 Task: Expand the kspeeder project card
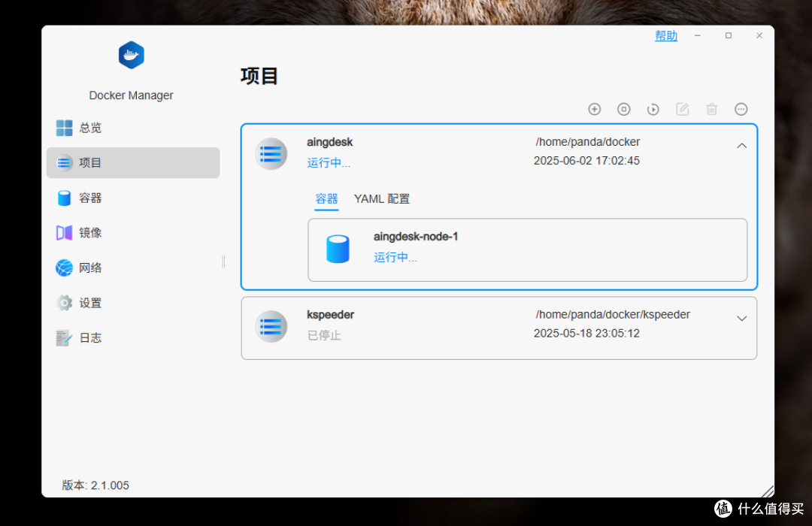coord(741,319)
